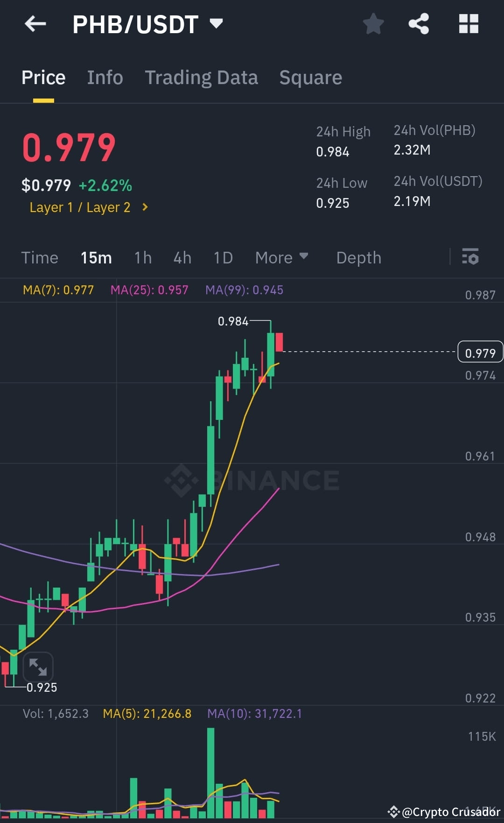Enable the 1D timeframe view
The width and height of the screenshot is (504, 823).
point(223,257)
